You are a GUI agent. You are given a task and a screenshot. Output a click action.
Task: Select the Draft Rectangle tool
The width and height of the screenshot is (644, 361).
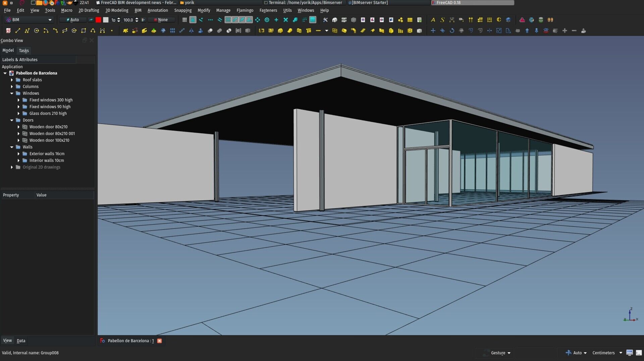[x=83, y=31]
